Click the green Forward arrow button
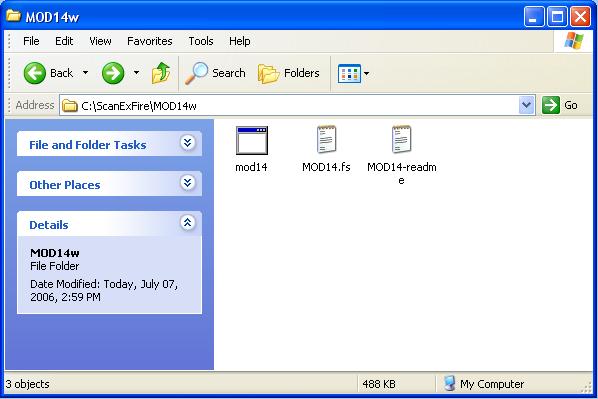598x399 pixels. tap(113, 73)
